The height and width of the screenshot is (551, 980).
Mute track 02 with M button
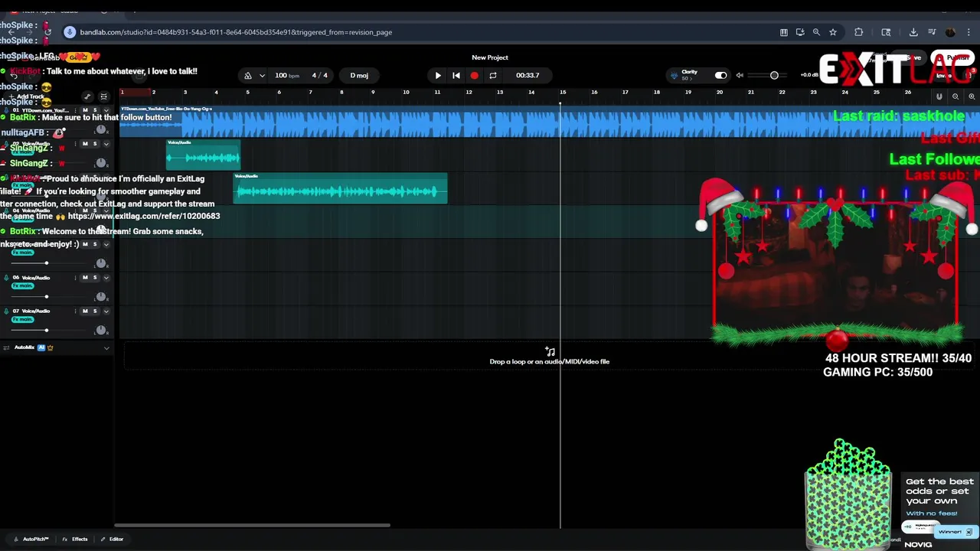(85, 144)
